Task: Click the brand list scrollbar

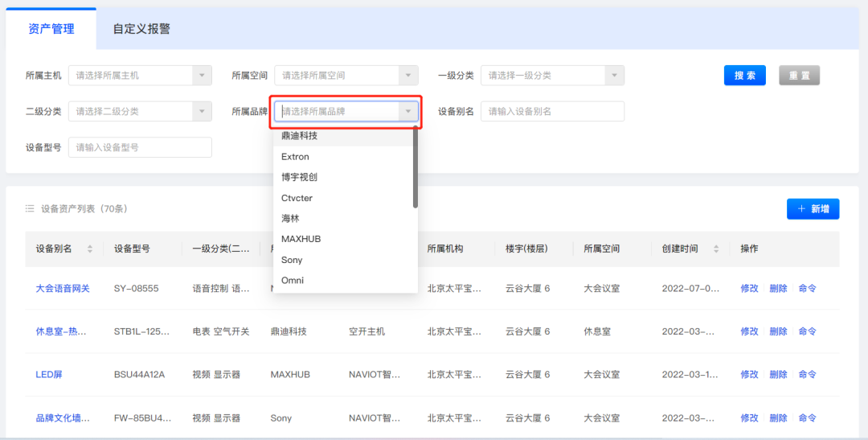Action: (x=416, y=167)
